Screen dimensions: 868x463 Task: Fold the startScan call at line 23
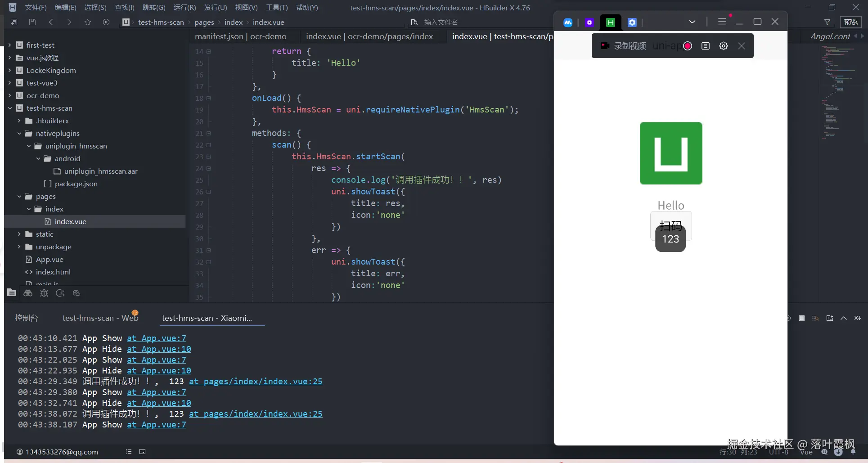point(209,157)
